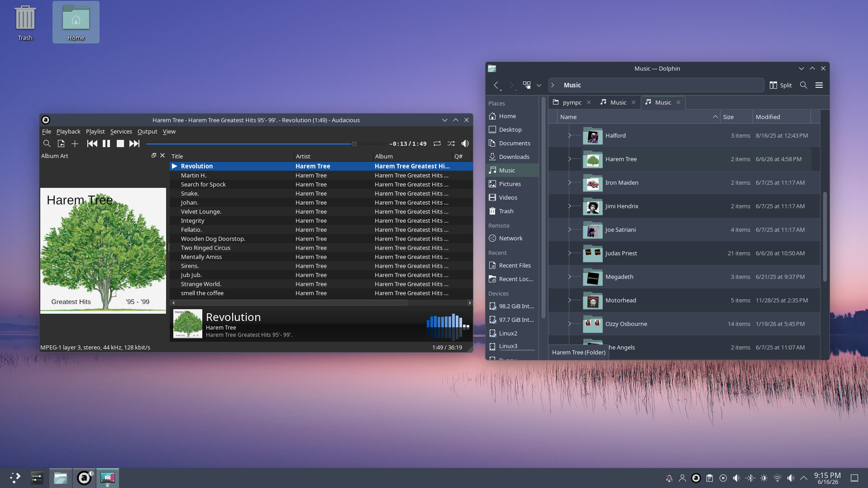The height and width of the screenshot is (488, 868).
Task: Expand the Joe Satriani folder
Action: click(x=569, y=230)
